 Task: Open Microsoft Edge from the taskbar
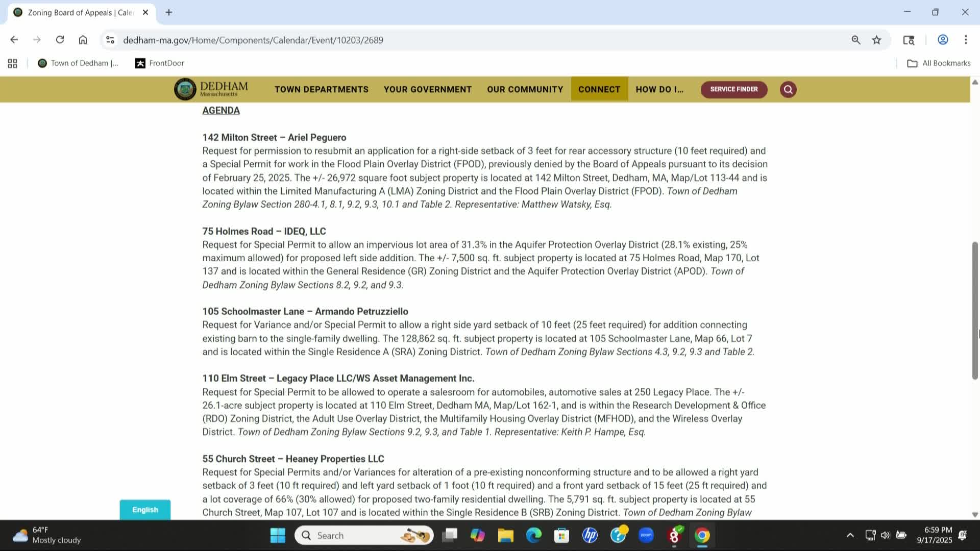[x=533, y=535]
